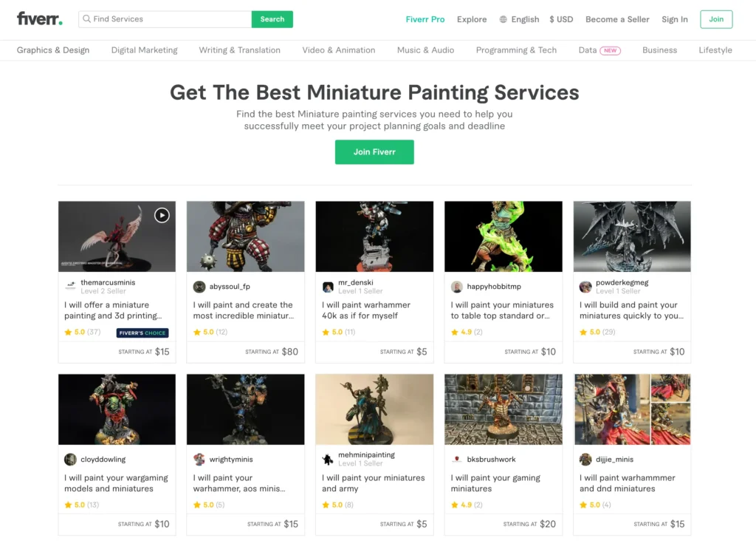Open abyssoul_fp seller avatar
This screenshot has height=546, width=756.
click(199, 287)
